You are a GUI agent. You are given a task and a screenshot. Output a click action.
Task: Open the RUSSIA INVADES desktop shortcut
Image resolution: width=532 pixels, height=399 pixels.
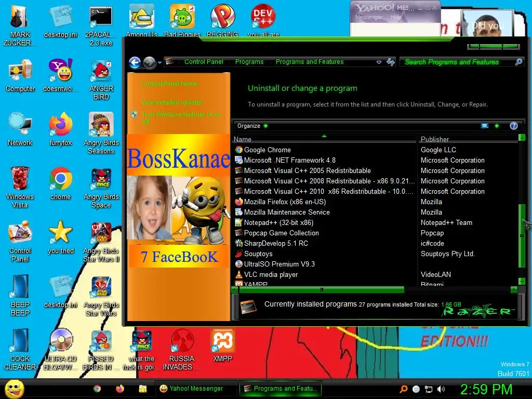point(181,350)
